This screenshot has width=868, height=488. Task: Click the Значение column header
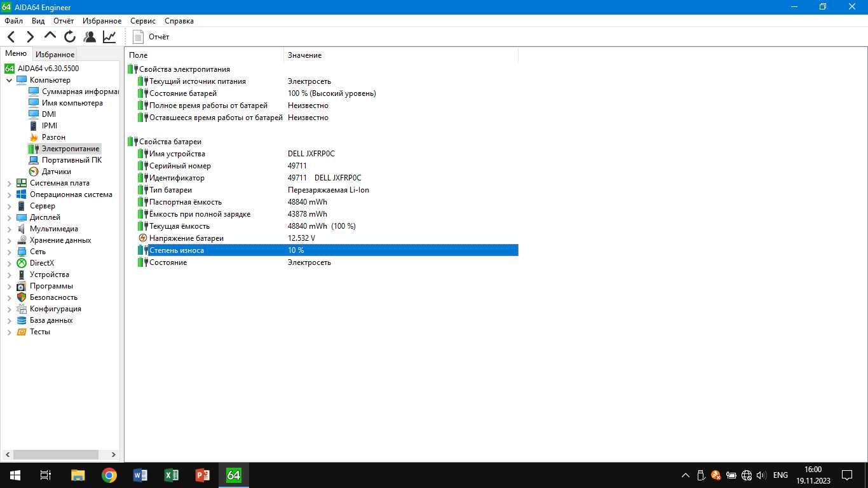pyautogui.click(x=401, y=55)
